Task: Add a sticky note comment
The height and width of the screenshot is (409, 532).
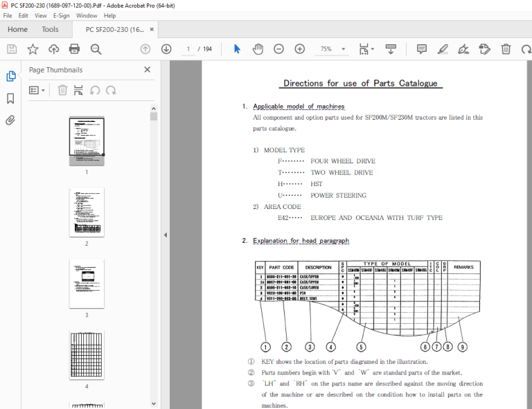Action: pos(421,49)
